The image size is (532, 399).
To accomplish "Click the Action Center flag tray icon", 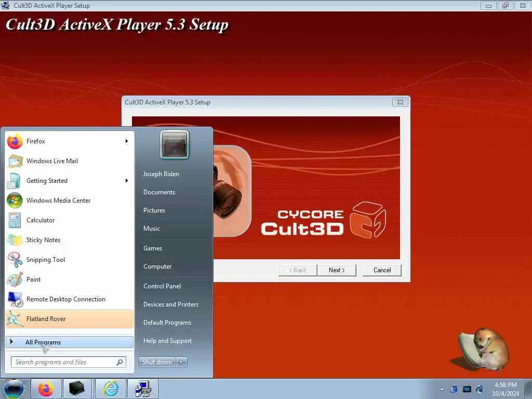I will click(454, 389).
